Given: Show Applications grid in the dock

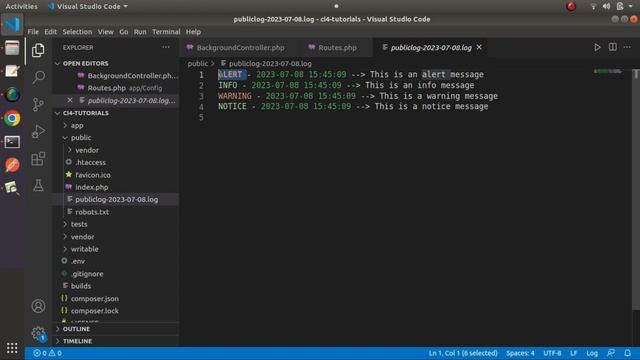Looking at the screenshot, I should 12,348.
